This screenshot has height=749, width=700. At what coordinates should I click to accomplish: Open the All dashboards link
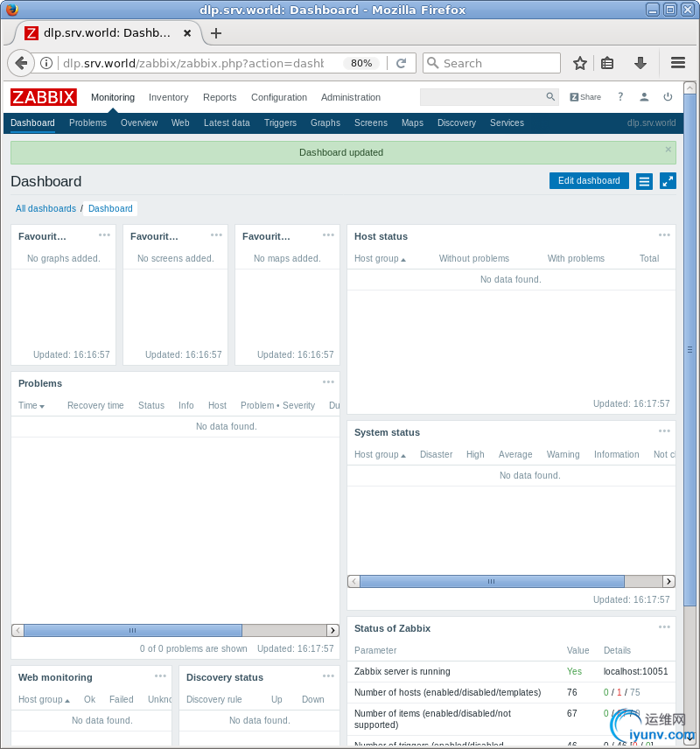pos(45,208)
